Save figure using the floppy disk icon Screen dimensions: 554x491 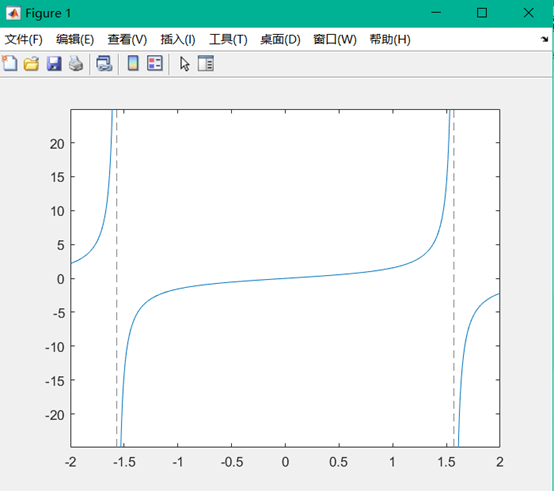(x=54, y=64)
